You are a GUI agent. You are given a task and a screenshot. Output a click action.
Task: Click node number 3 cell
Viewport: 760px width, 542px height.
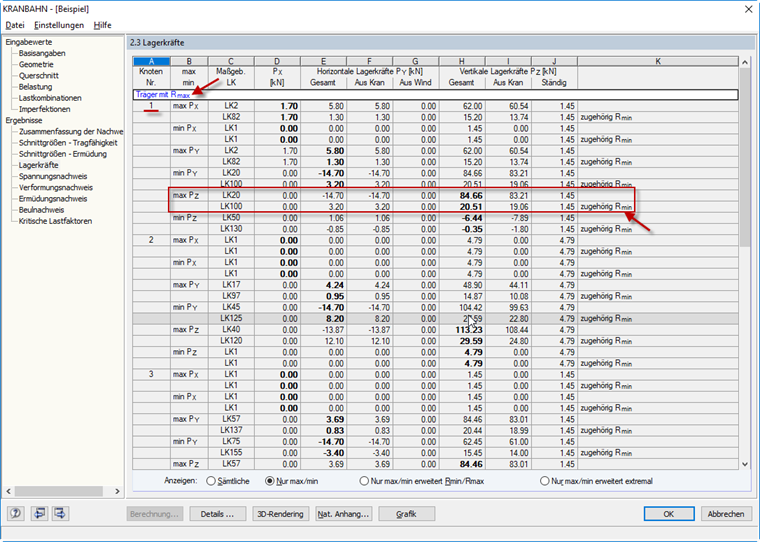pyautogui.click(x=151, y=374)
